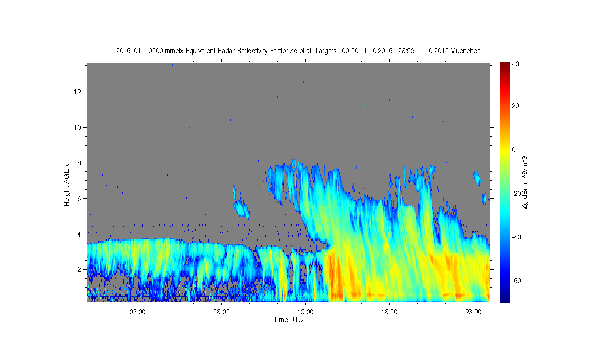Click the height label '10'
This screenshot has height=364, width=607.
(77, 127)
